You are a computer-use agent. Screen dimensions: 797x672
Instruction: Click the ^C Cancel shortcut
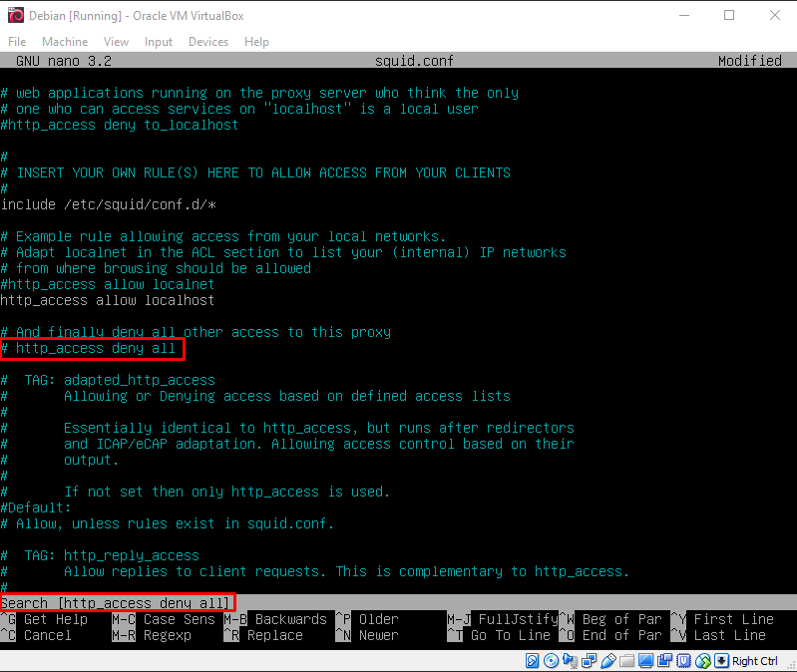click(x=36, y=635)
